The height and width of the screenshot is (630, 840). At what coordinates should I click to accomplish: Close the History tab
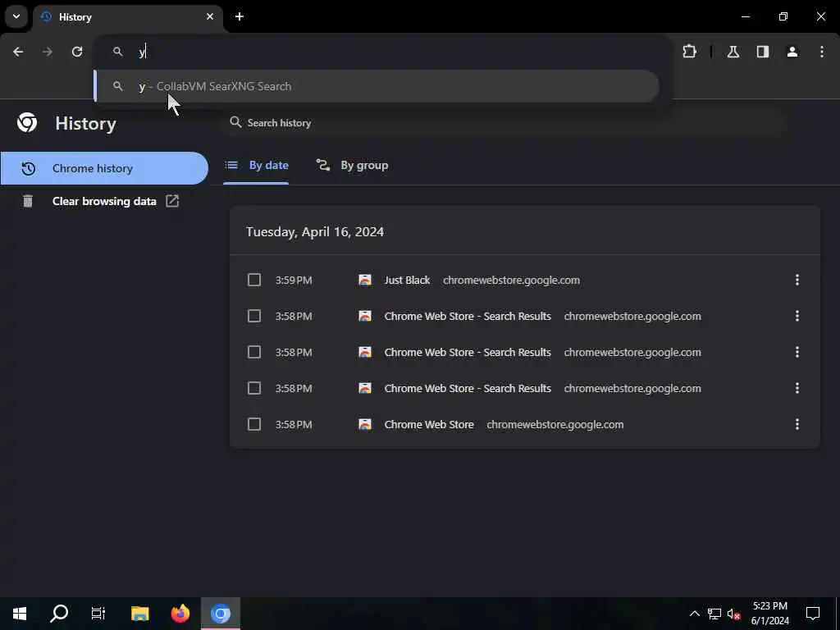(210, 16)
